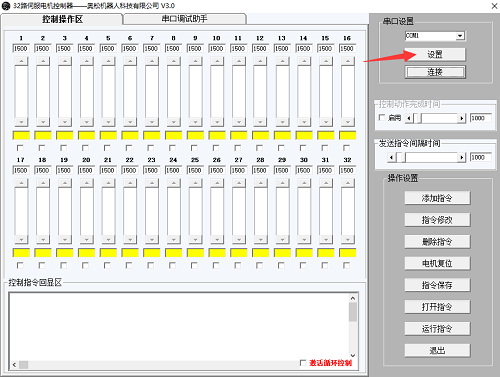Screen dimensions: 500x377
Task: Click vertical scrollbar thumb in 控制指令回显区 box
Action: click(x=353, y=312)
